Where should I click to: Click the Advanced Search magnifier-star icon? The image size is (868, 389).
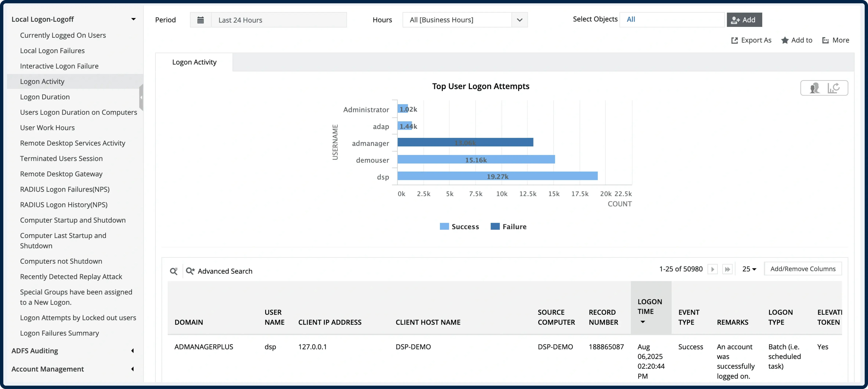(x=190, y=271)
